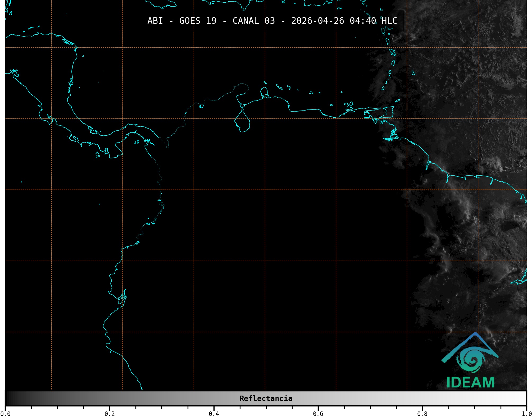Click the 2026-04-26 04:40 HLC timestamp

(x=344, y=21)
